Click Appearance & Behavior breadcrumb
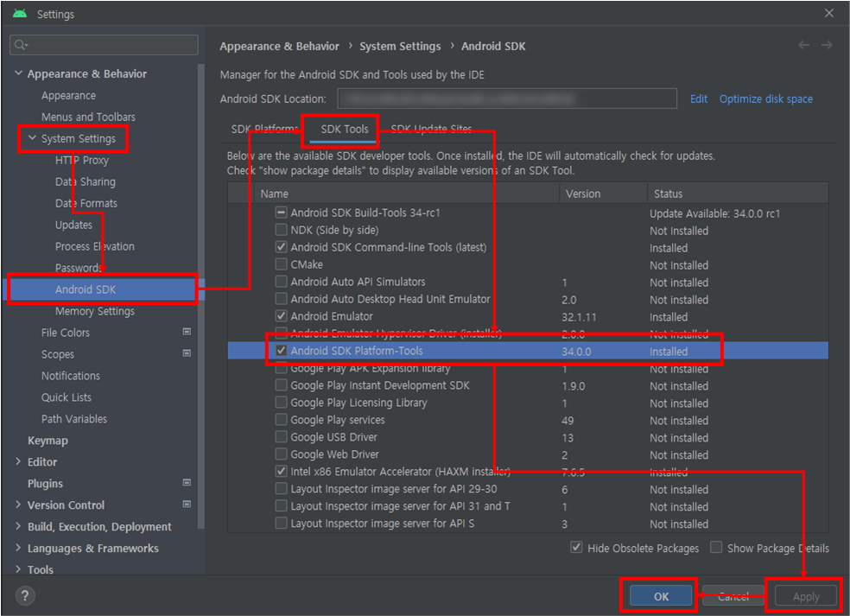 (x=279, y=46)
